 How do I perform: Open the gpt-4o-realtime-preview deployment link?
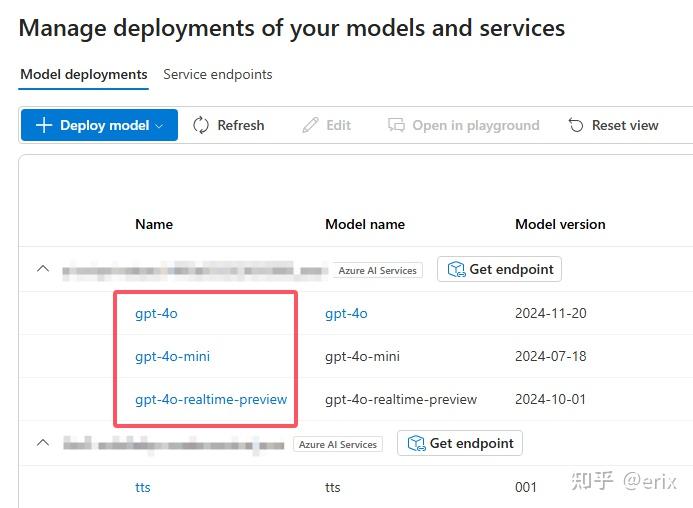coord(211,399)
